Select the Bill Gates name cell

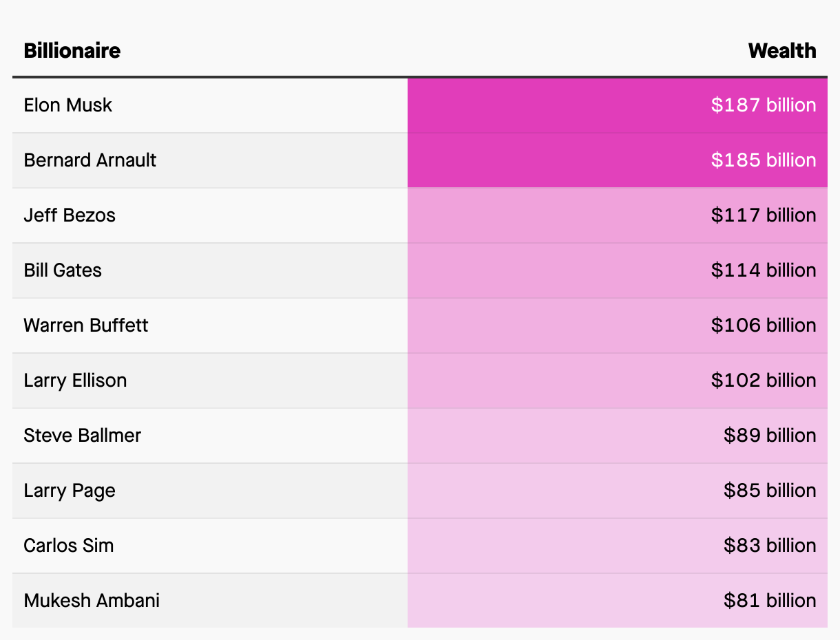63,270
